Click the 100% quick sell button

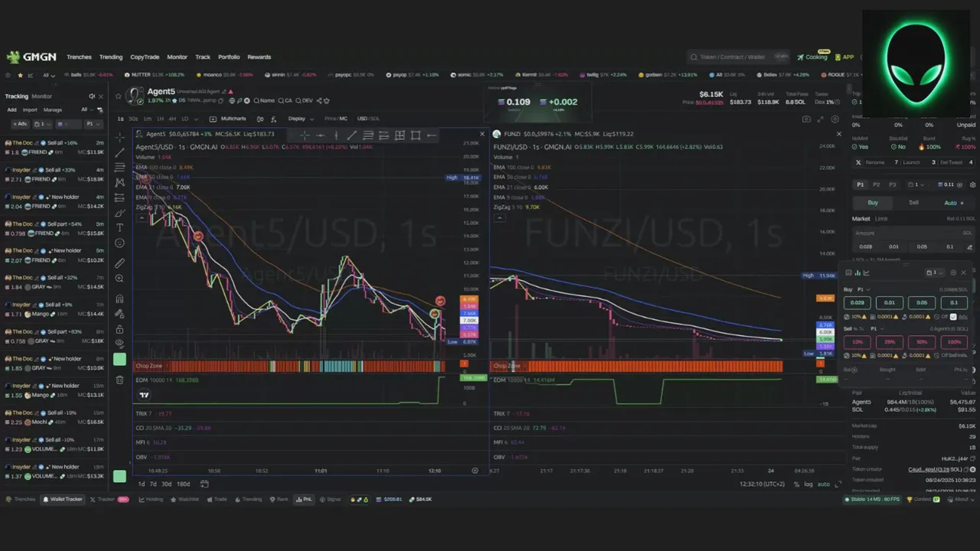(954, 342)
